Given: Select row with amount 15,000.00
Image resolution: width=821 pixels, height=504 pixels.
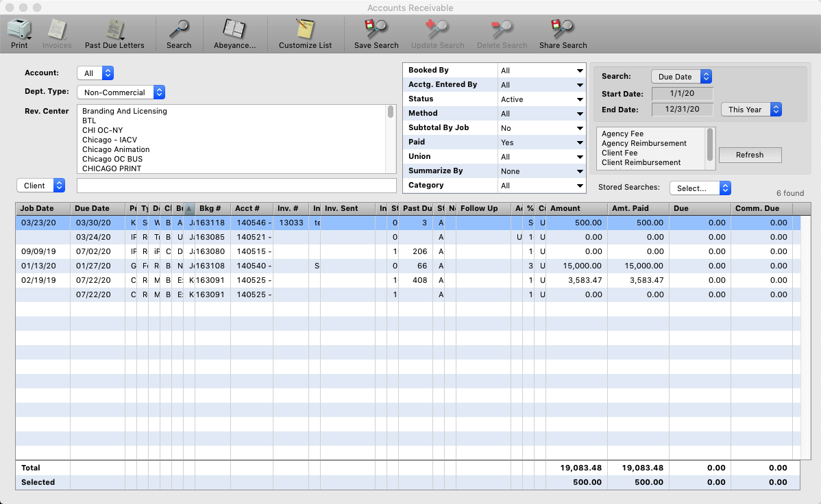Looking at the screenshot, I should point(408,266).
